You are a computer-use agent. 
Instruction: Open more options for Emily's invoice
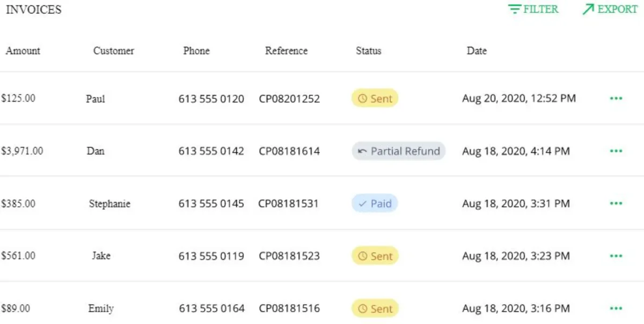(616, 308)
